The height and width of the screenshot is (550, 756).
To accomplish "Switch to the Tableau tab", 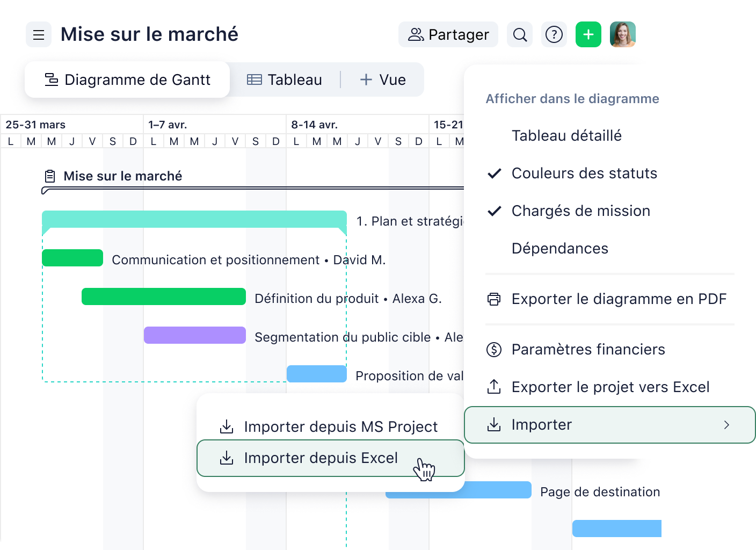I will tap(285, 80).
